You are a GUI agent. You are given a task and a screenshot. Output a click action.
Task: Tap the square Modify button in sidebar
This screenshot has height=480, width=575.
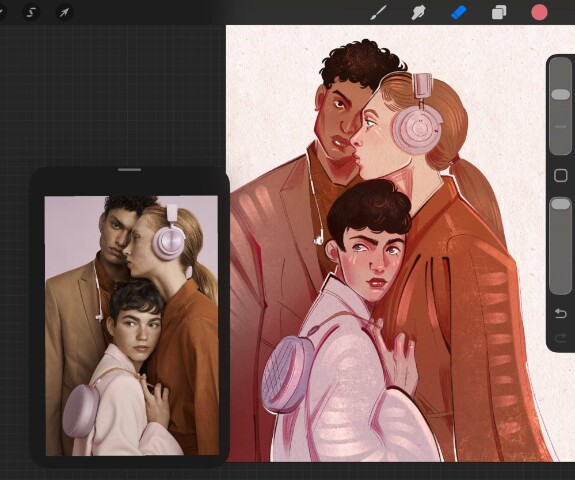click(560, 175)
